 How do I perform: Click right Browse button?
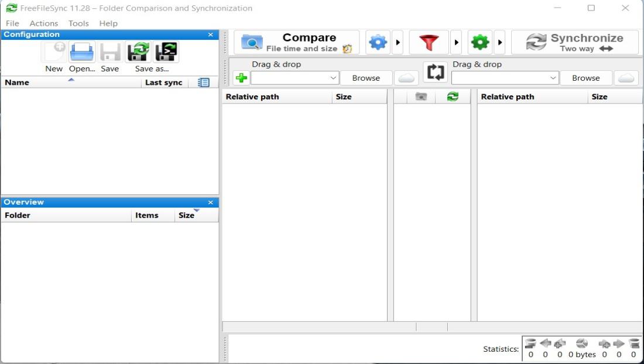(x=585, y=78)
